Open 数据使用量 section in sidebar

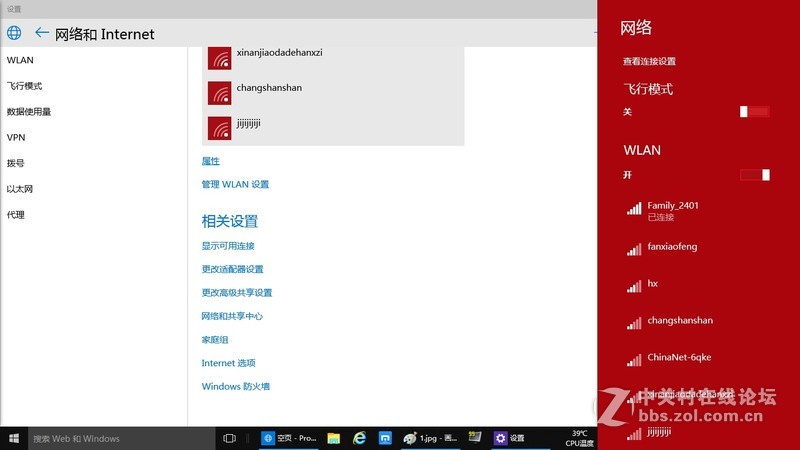tap(29, 112)
